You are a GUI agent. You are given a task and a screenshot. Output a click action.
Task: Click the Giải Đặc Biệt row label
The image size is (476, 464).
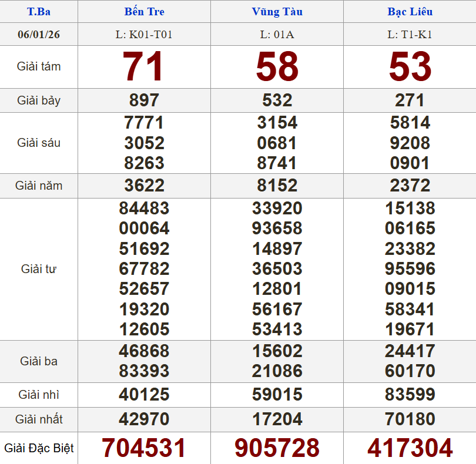39,448
